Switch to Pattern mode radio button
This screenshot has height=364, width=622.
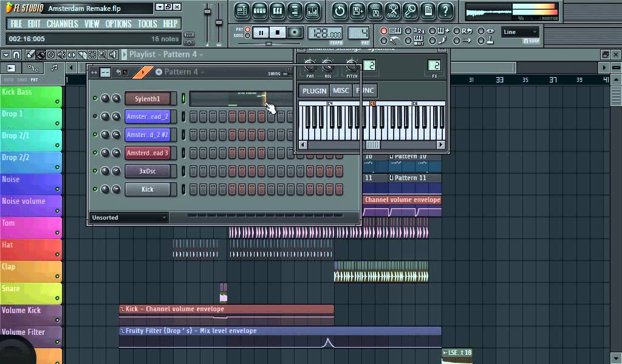pyautogui.click(x=248, y=29)
